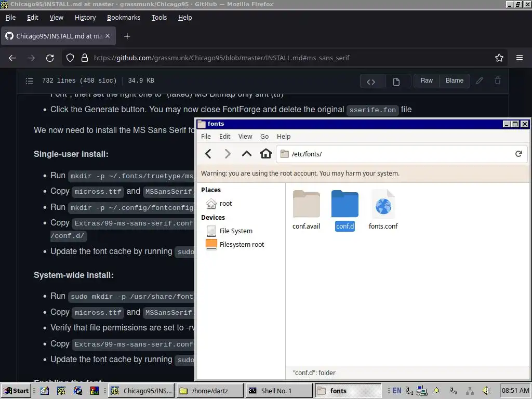Image resolution: width=532 pixels, height=399 pixels.
Task: Open Firefox File menu
Action: [10, 18]
